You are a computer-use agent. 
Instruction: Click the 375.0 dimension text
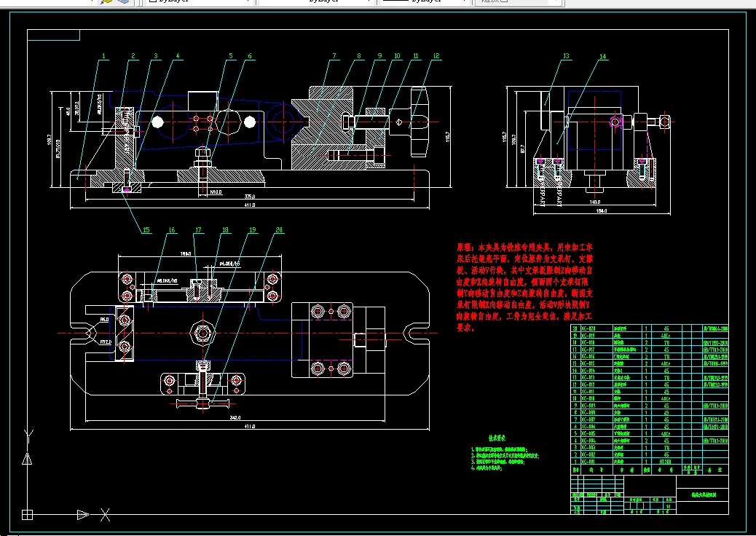pos(250,197)
